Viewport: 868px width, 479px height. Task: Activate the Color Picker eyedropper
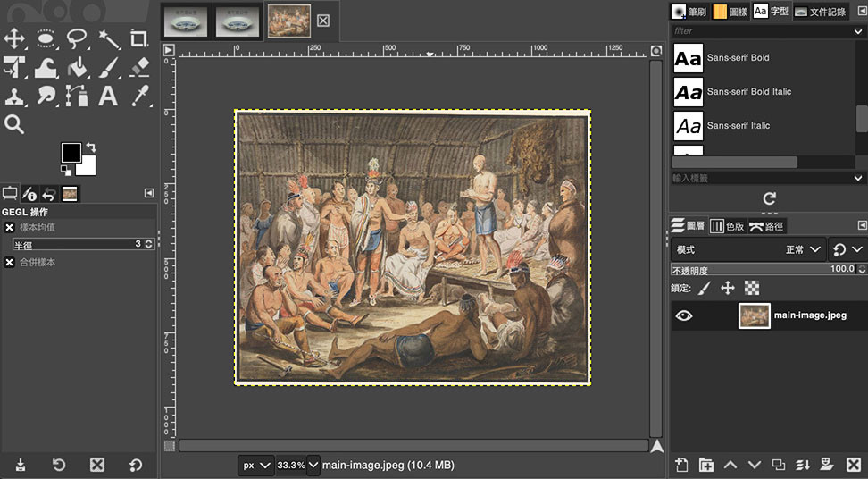(x=138, y=96)
